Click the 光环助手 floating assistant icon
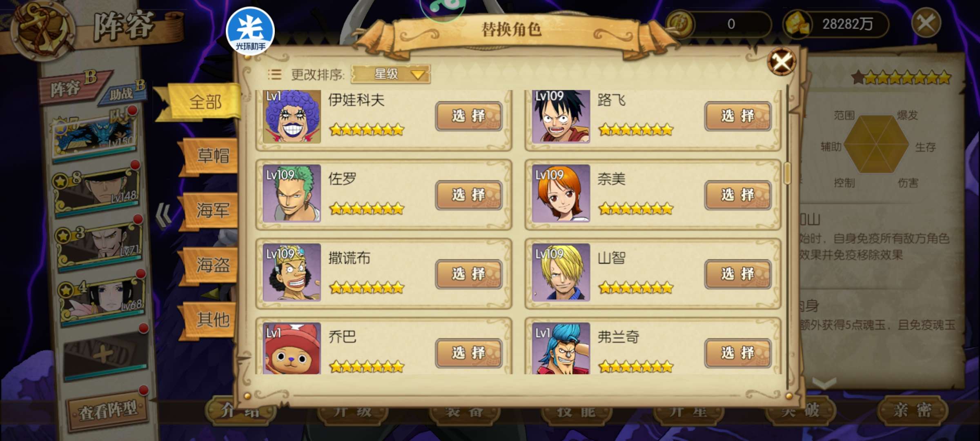This screenshot has height=441, width=980. click(x=250, y=31)
